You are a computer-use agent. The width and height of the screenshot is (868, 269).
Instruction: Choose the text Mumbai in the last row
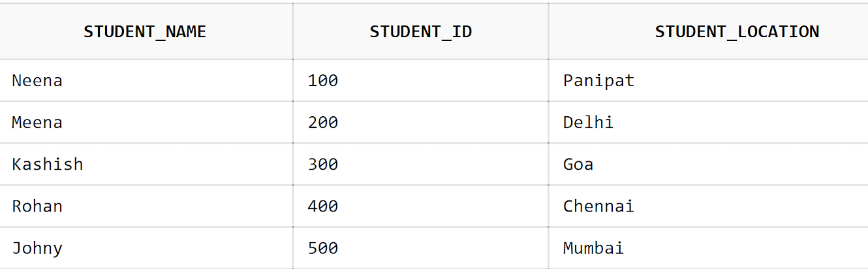(593, 247)
